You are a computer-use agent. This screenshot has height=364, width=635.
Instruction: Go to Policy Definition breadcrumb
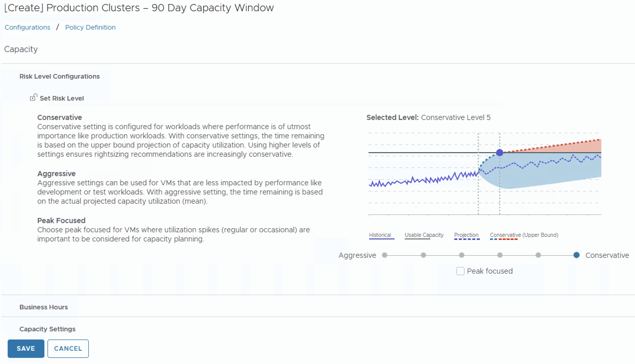(x=90, y=27)
